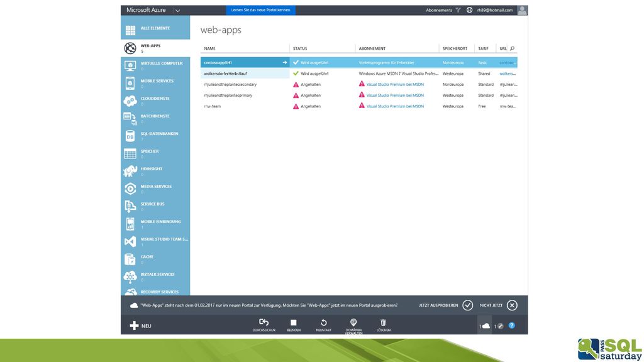Open Media Services section

[x=155, y=189]
